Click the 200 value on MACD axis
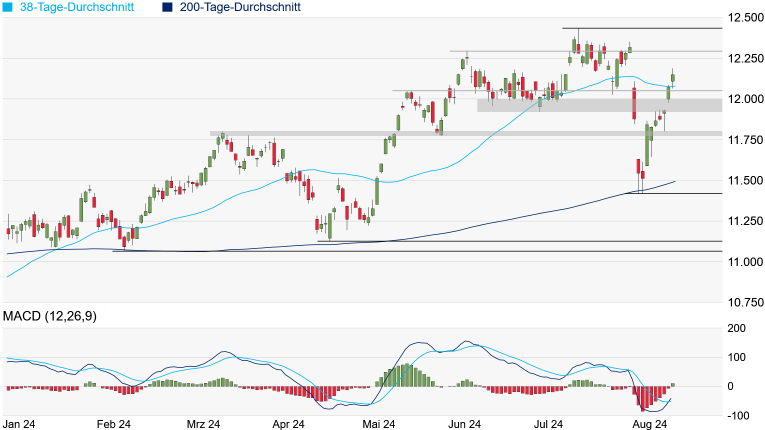 point(737,328)
